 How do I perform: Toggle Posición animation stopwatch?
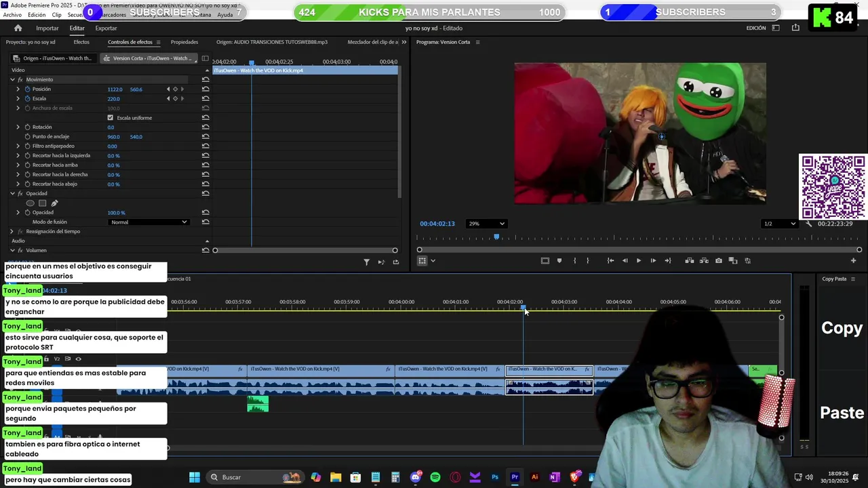27,89
